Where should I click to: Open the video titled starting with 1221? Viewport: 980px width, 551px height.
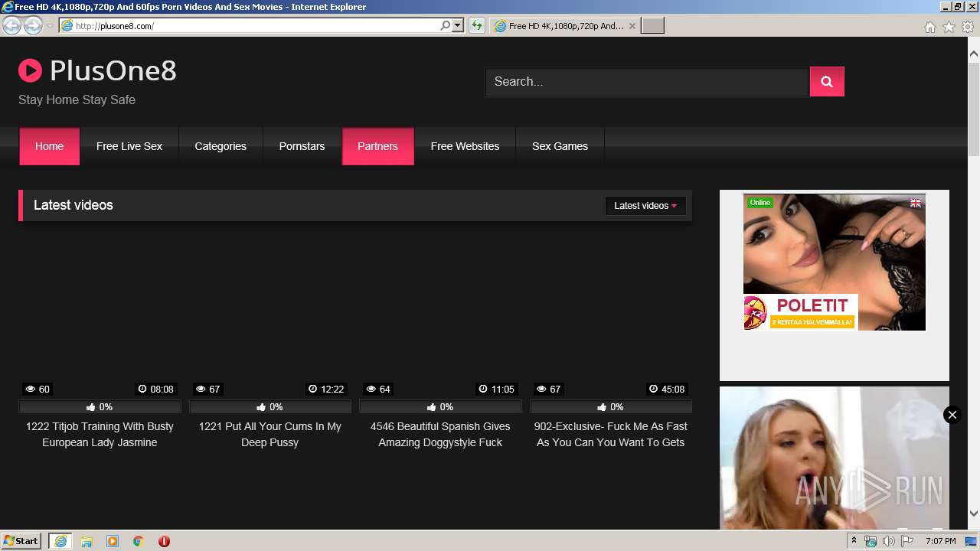tap(270, 435)
